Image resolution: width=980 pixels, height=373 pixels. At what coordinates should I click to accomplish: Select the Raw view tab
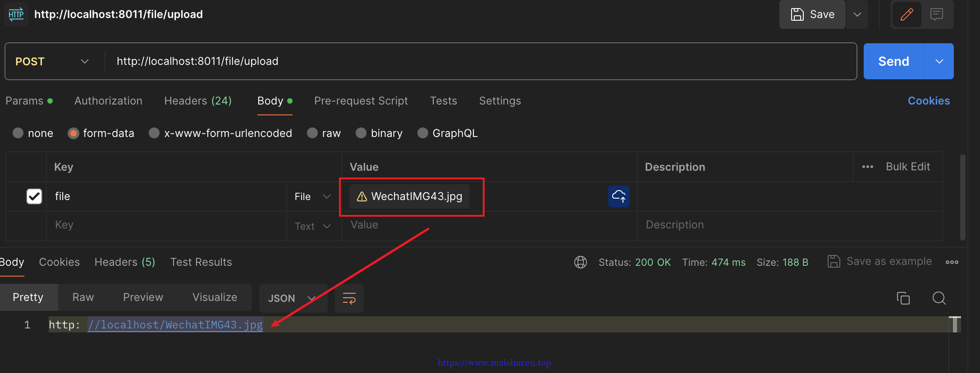coord(83,297)
